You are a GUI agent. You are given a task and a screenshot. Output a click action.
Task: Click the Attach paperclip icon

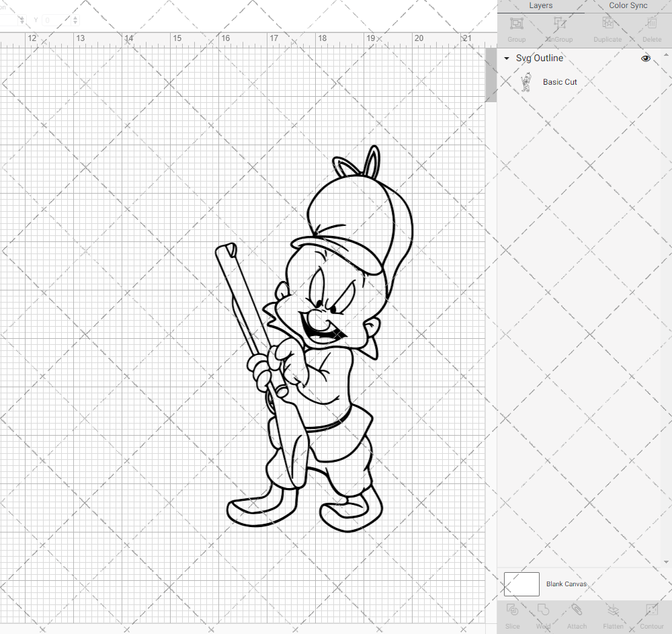pyautogui.click(x=577, y=610)
